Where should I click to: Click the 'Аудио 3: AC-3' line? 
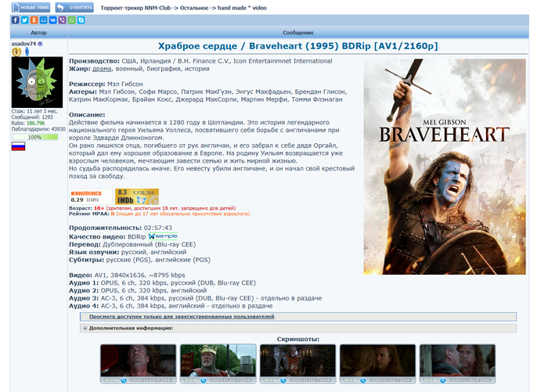point(196,298)
